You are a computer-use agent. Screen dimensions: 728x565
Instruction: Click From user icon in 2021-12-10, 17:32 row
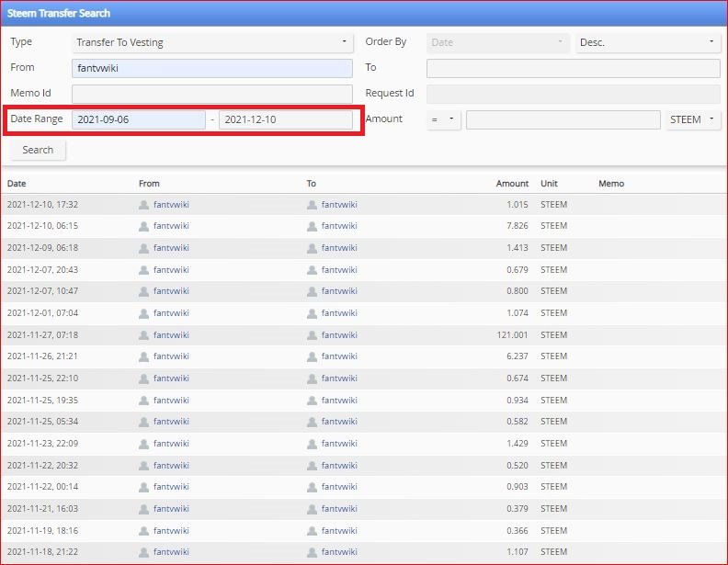click(x=144, y=205)
